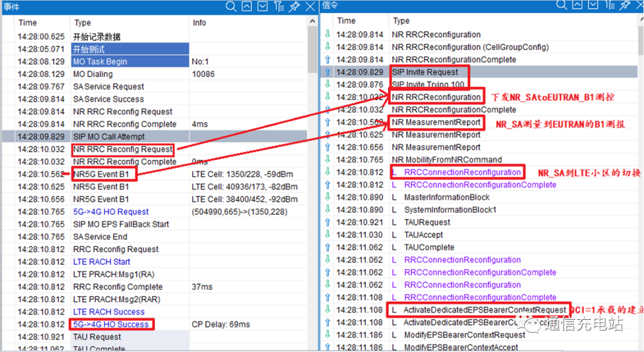Pin the 信令 signaling panel
Viewport: 644px width, 352px height.
(x=625, y=5)
